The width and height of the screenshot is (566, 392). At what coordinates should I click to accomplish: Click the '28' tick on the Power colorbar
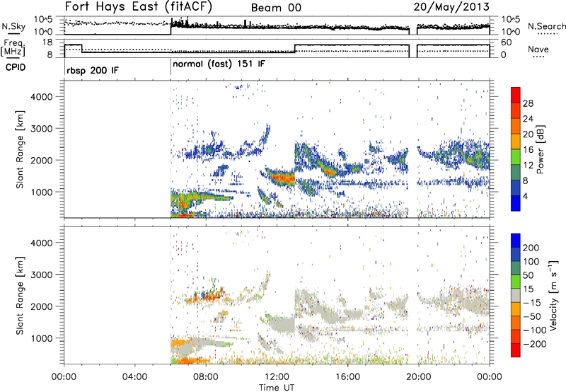(x=528, y=103)
